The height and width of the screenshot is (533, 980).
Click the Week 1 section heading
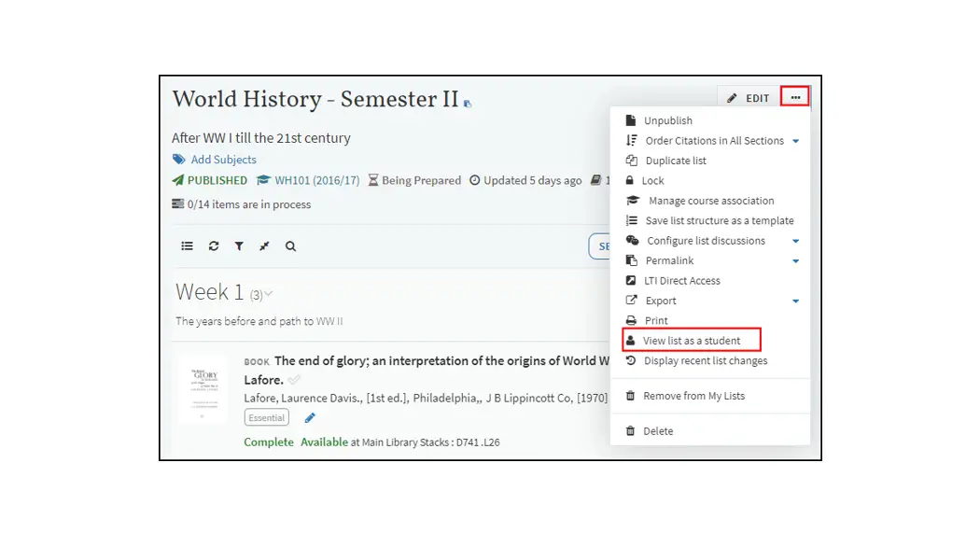[x=209, y=292]
